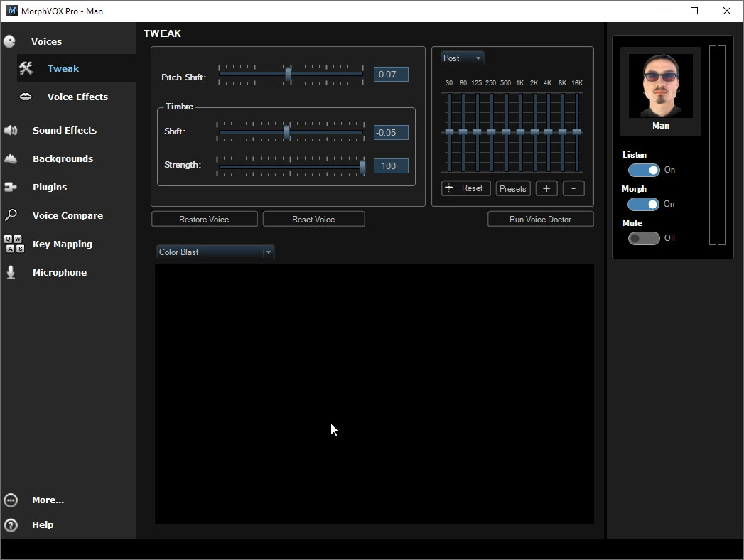Enable the Mute toggle
The image size is (744, 560).
pos(644,238)
